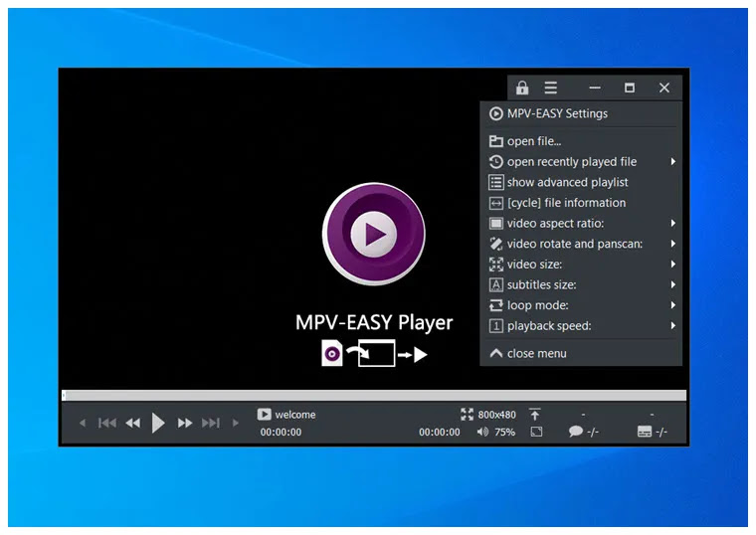Click the upward chevron icon beside close menu
This screenshot has height=535, width=756.
tap(495, 353)
